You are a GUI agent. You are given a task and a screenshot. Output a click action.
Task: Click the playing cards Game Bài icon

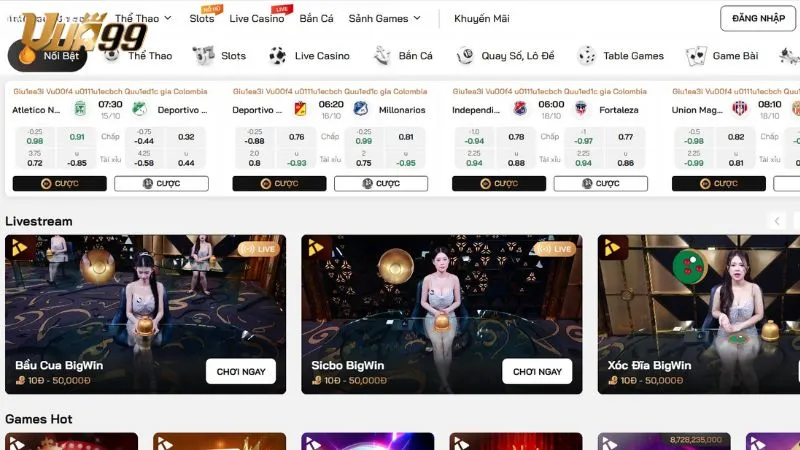tap(697, 56)
